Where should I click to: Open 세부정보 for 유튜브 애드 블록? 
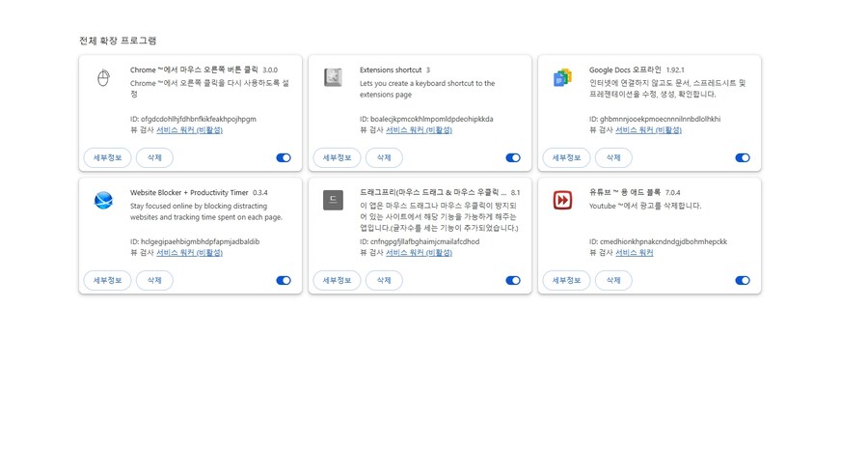tap(566, 280)
